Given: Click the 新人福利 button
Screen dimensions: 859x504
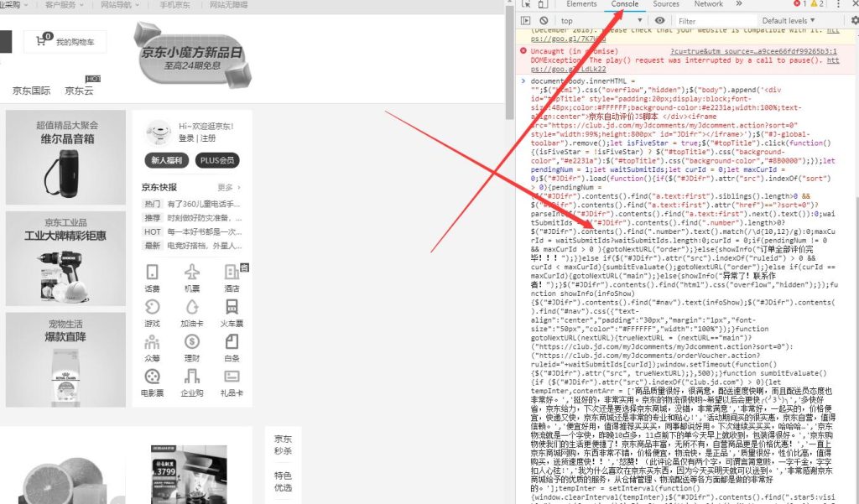Looking at the screenshot, I should [167, 160].
